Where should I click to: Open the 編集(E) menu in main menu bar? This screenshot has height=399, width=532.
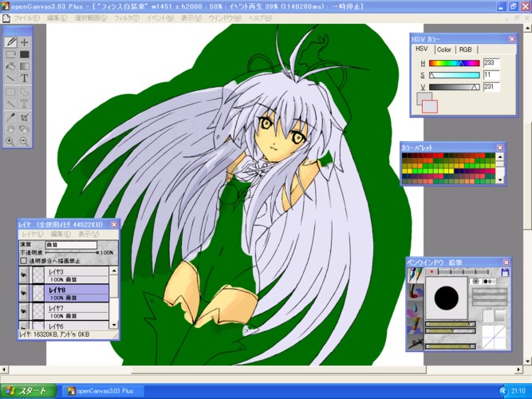click(x=57, y=18)
